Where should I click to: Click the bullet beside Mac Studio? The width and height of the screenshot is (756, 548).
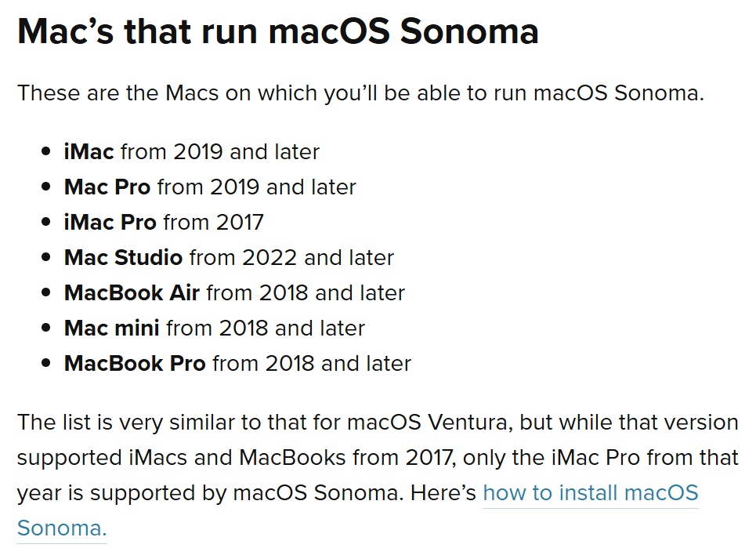45,257
